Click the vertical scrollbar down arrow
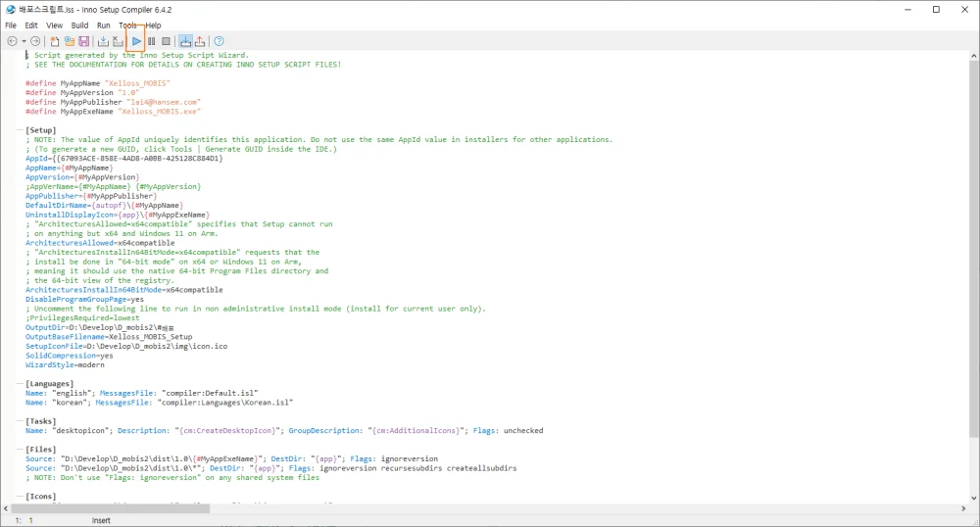Screen dimensions: 980x527 point(974,499)
